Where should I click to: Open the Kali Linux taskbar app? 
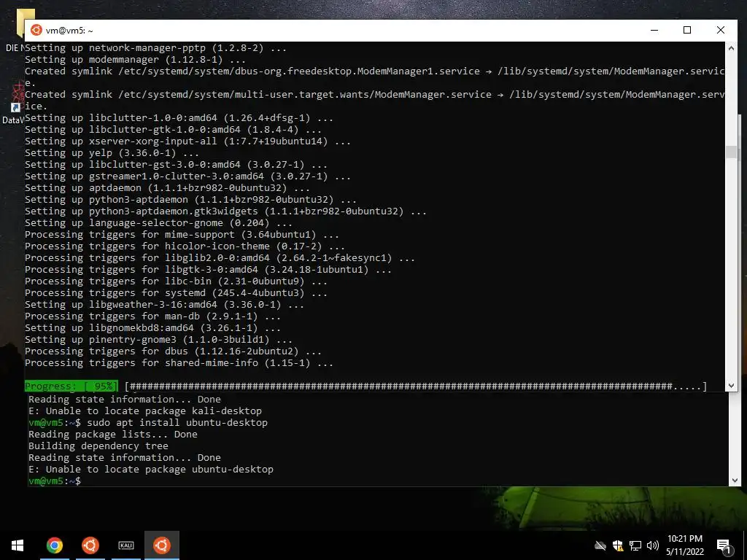click(126, 545)
